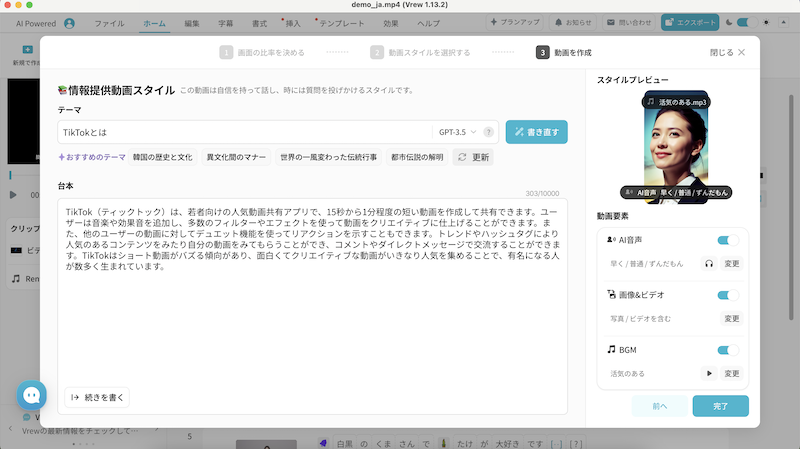Refresh suggested themes with 更新
Image resolution: width=800 pixels, height=449 pixels.
473,157
